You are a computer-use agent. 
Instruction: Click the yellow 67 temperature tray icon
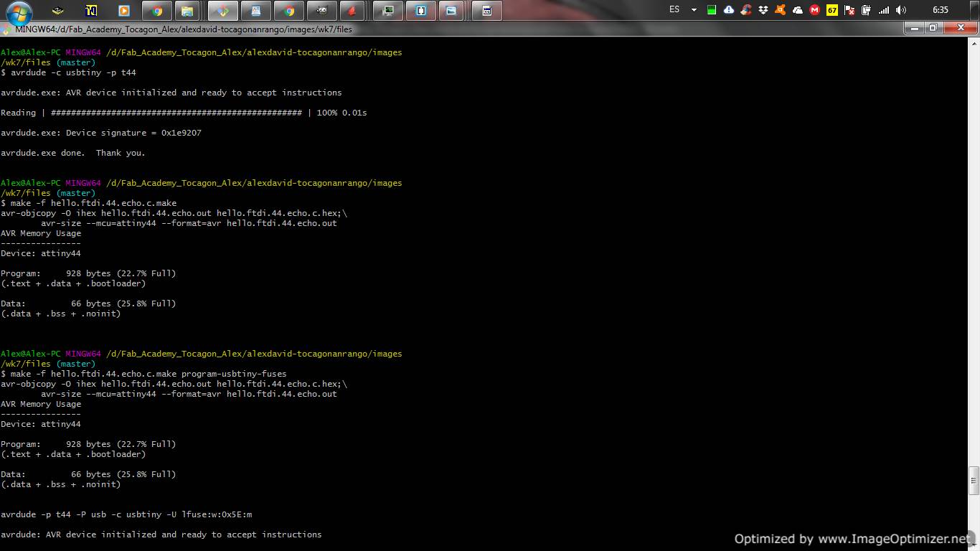832,10
